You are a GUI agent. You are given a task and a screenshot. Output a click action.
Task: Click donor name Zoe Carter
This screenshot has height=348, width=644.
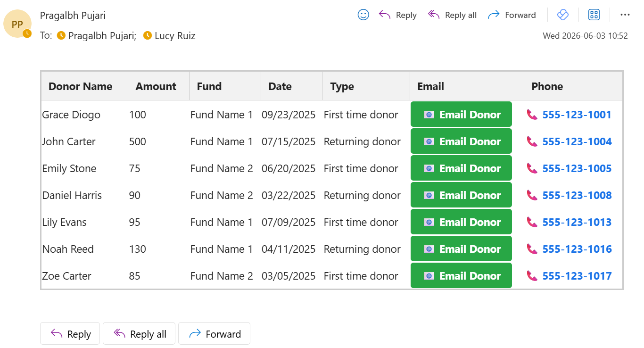coord(67,276)
